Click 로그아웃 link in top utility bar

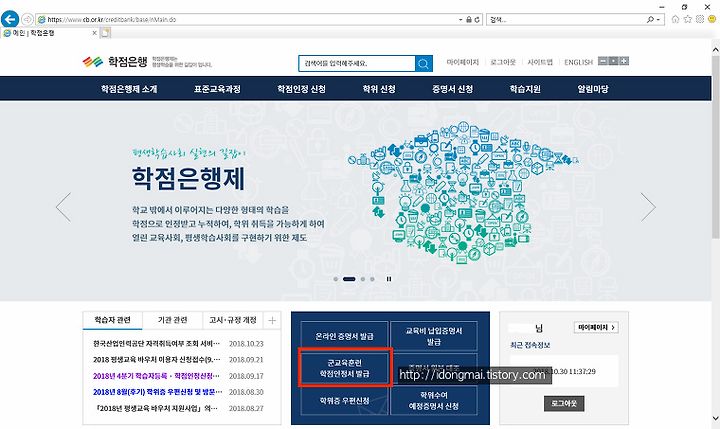503,62
